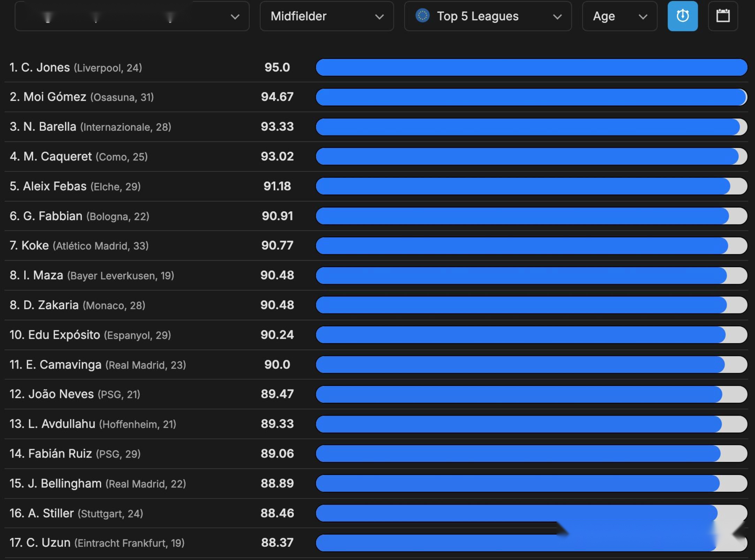This screenshot has width=755, height=560.
Task: Click the calendar icon button
Action: click(723, 16)
